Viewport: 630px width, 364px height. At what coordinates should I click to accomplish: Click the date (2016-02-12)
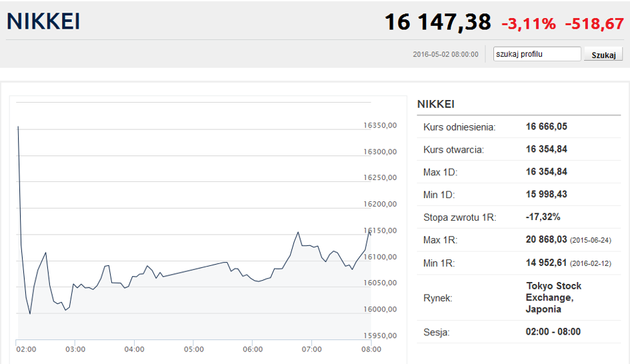click(590, 263)
